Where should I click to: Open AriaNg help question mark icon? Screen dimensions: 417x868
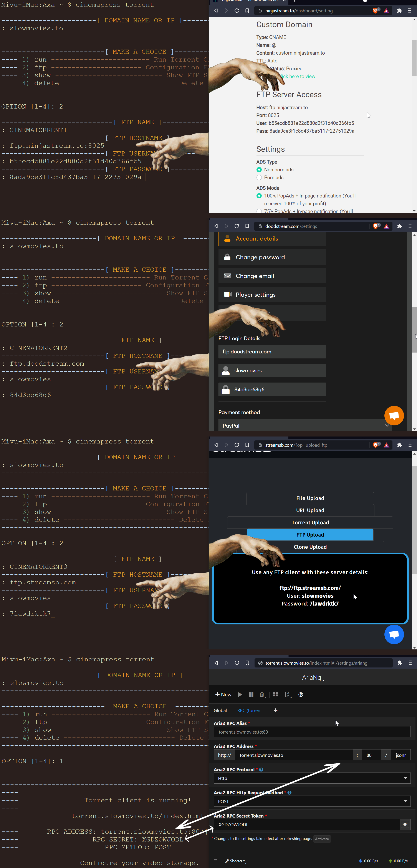301,694
